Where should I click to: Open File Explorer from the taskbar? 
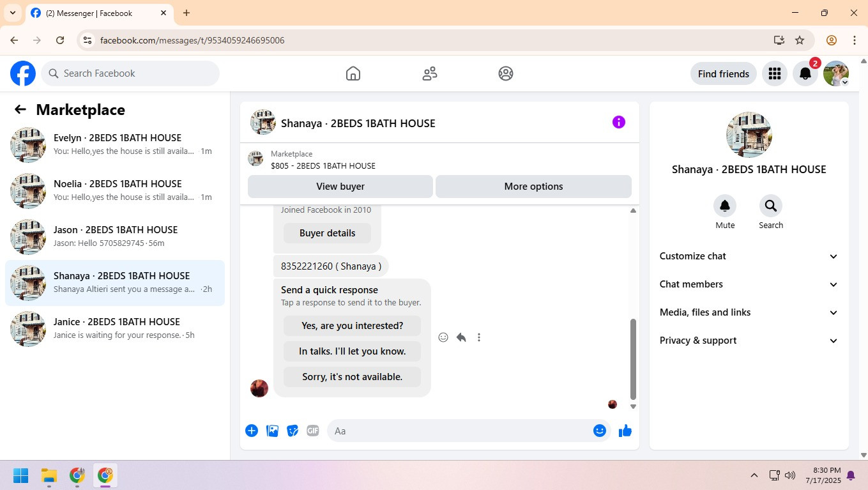click(49, 475)
